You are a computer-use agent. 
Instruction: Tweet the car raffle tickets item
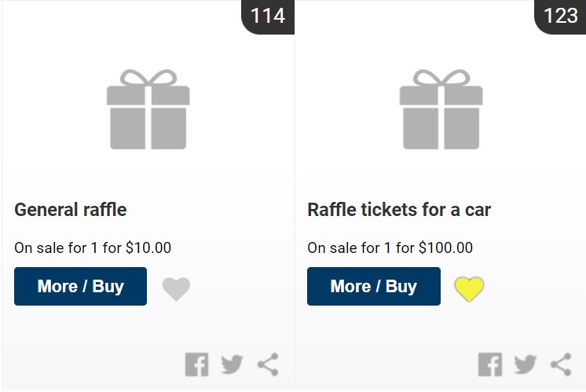click(525, 365)
